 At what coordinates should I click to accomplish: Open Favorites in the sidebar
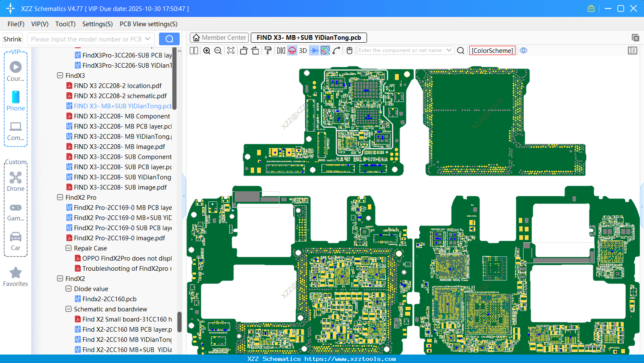tap(16, 277)
